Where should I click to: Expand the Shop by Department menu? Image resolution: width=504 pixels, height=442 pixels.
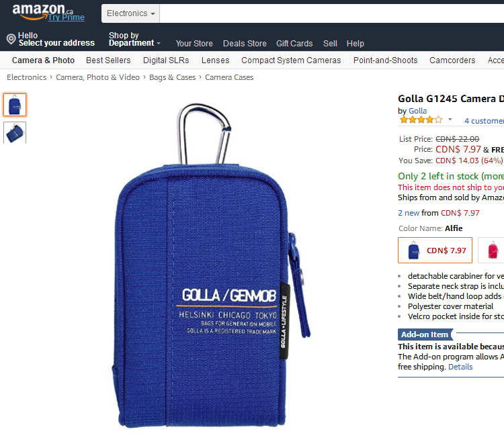(134, 39)
